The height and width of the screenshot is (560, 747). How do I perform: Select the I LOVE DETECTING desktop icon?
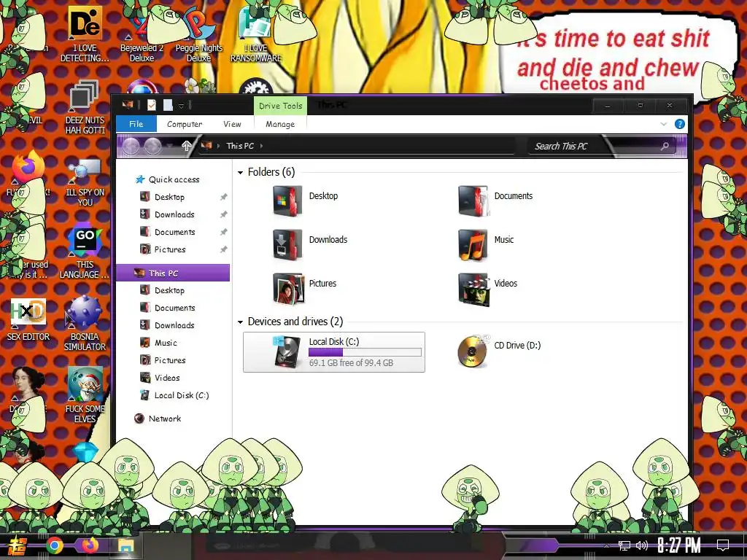pyautogui.click(x=85, y=34)
